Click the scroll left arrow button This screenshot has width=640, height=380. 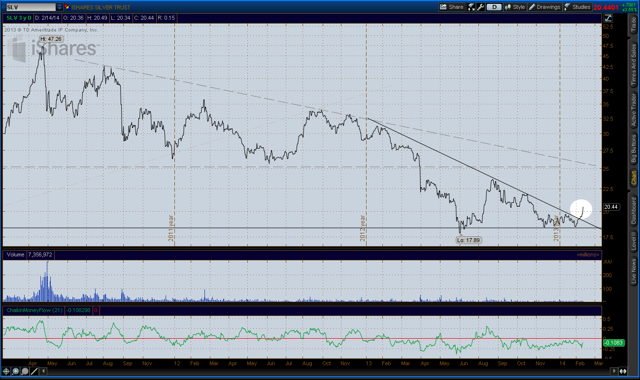coord(43,371)
